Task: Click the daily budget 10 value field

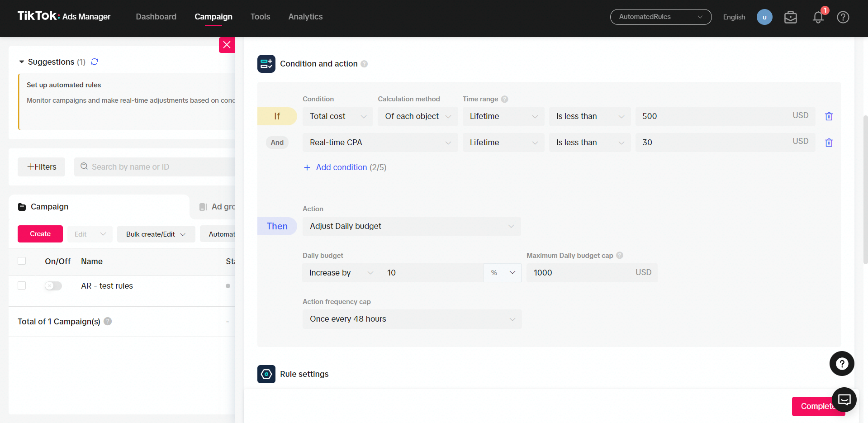Action: [432, 273]
